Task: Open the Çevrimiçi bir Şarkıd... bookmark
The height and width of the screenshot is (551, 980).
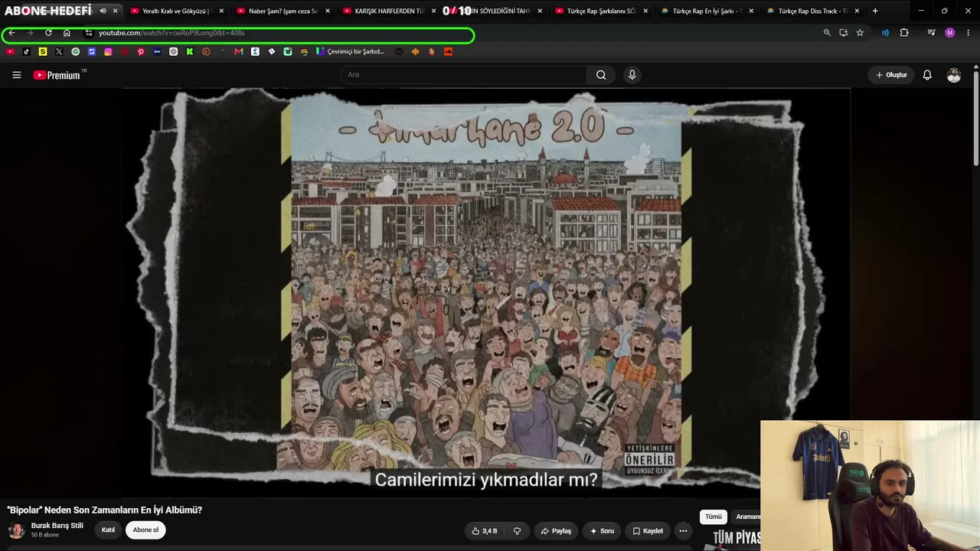Action: coord(350,51)
